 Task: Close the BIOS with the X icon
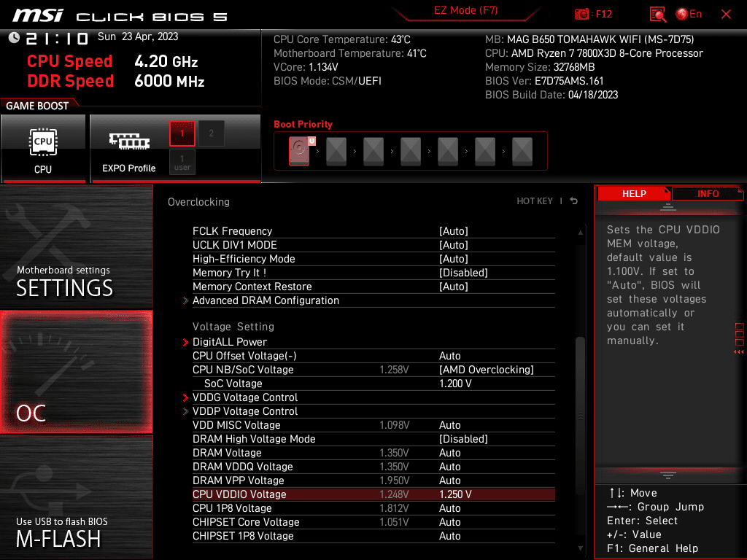tap(726, 15)
